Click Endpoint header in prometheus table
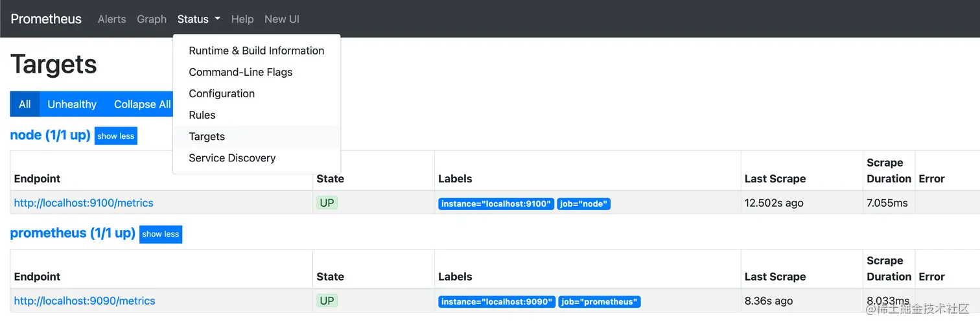 point(37,277)
